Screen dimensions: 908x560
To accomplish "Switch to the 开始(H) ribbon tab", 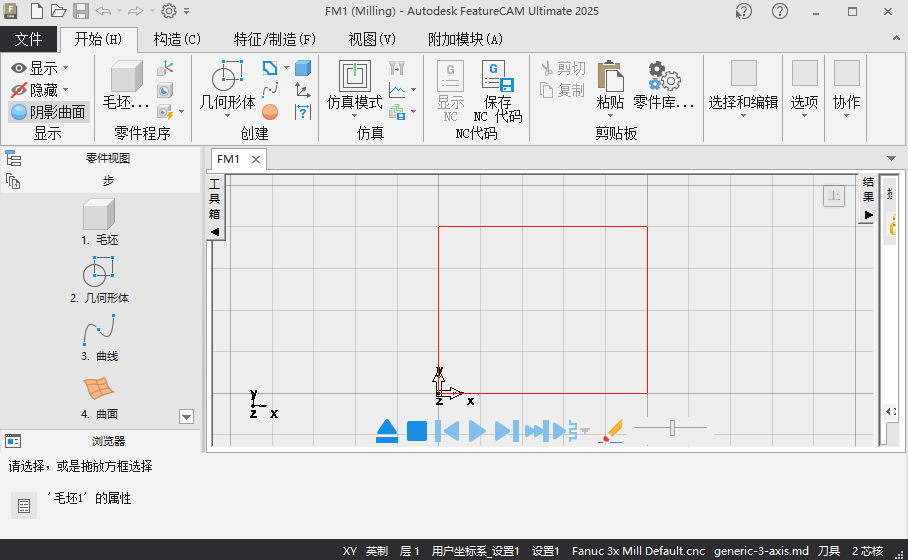I will (x=98, y=39).
